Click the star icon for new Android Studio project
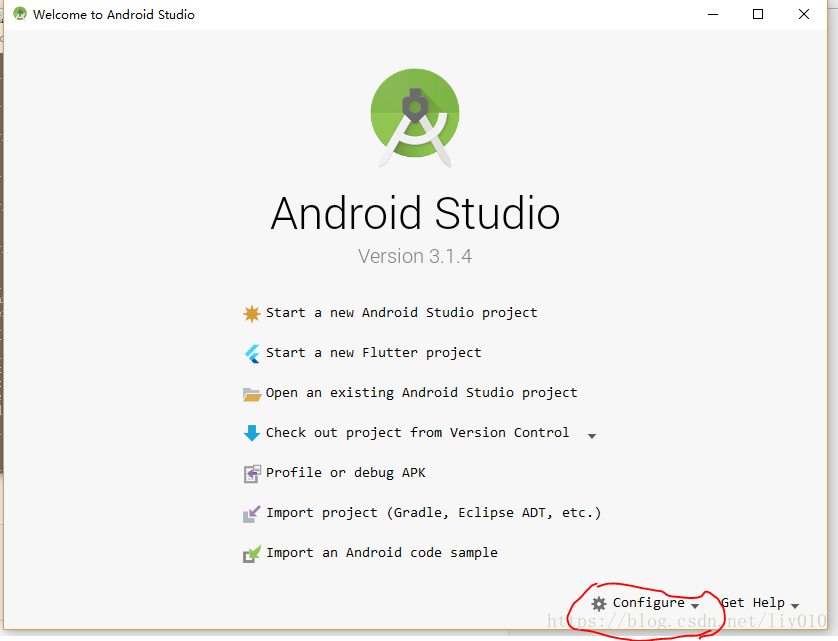Screen dimensions: 838x641 click(x=251, y=313)
